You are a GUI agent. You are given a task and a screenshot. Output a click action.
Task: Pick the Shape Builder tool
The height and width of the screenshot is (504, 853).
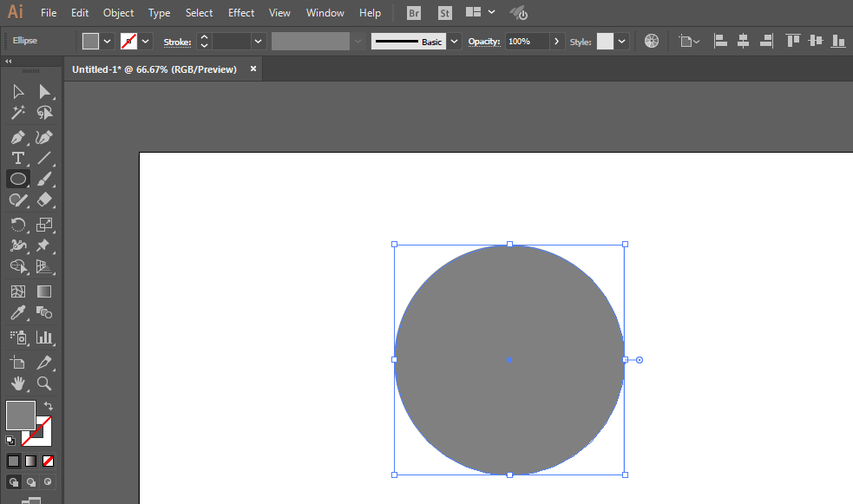(18, 266)
